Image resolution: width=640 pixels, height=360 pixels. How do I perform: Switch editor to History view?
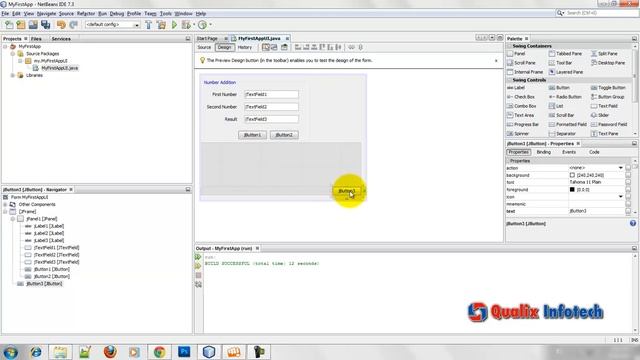click(244, 47)
